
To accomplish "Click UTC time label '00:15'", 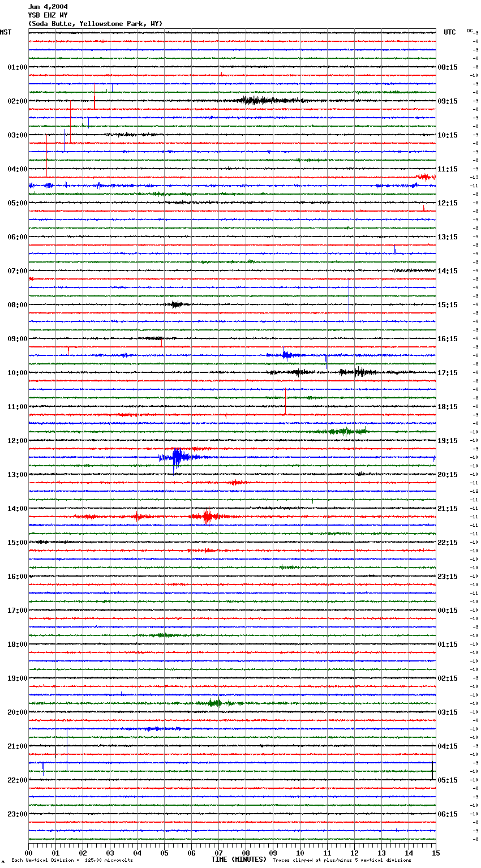I will (448, 611).
